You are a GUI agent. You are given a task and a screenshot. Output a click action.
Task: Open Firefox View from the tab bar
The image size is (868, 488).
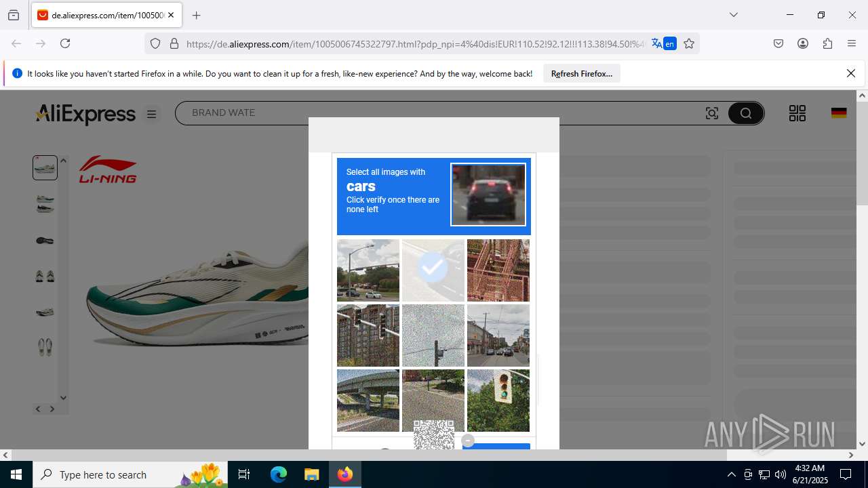(14, 15)
